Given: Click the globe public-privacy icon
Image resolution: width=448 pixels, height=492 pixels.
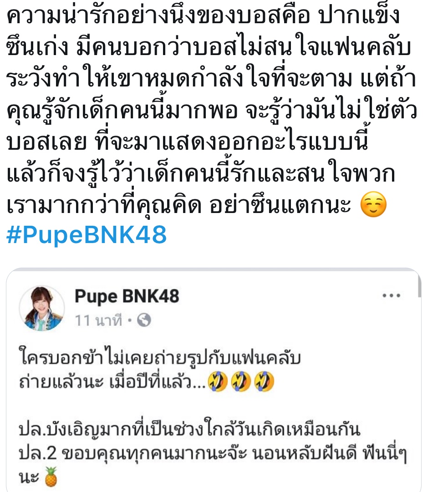Looking at the screenshot, I should coord(144,320).
